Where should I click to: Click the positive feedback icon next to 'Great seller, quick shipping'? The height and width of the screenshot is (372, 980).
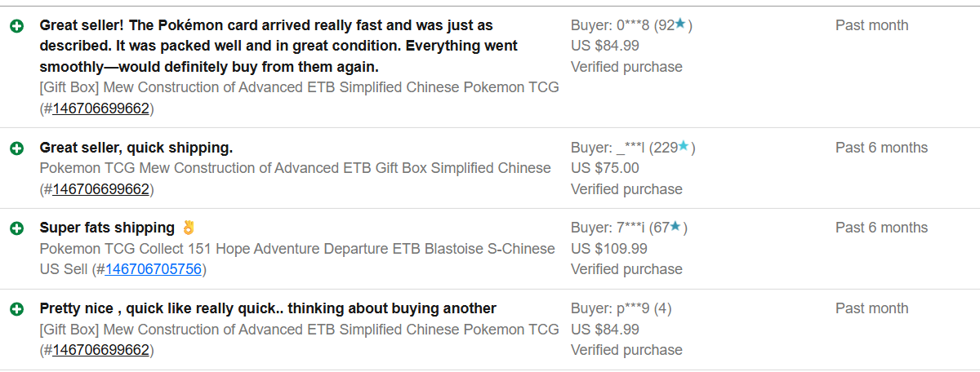[x=16, y=148]
